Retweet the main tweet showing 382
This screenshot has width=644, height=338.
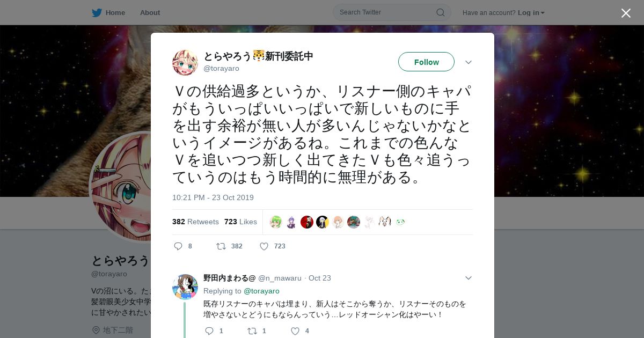[x=221, y=246]
